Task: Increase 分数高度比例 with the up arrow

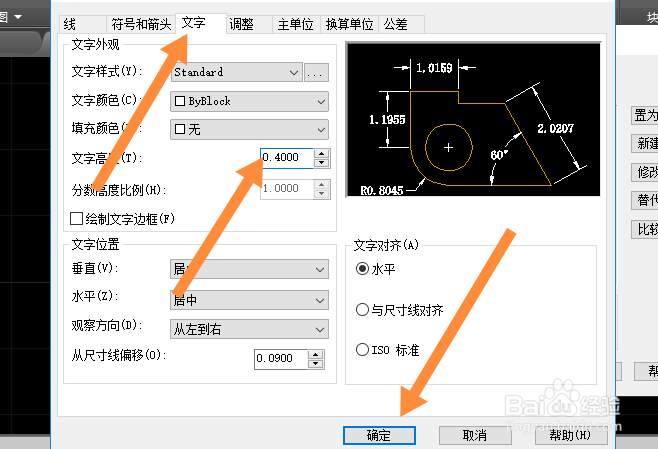Action: click(x=322, y=185)
